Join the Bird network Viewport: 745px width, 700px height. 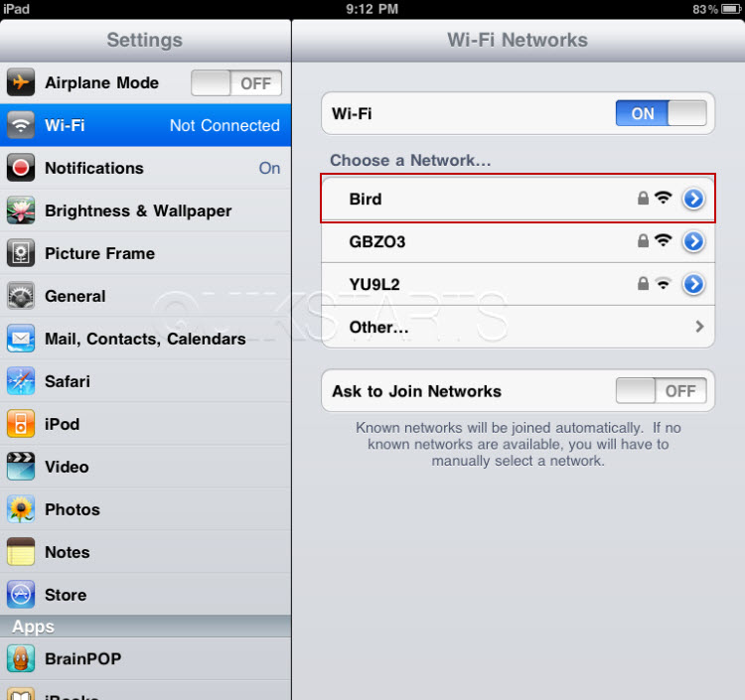coord(518,199)
